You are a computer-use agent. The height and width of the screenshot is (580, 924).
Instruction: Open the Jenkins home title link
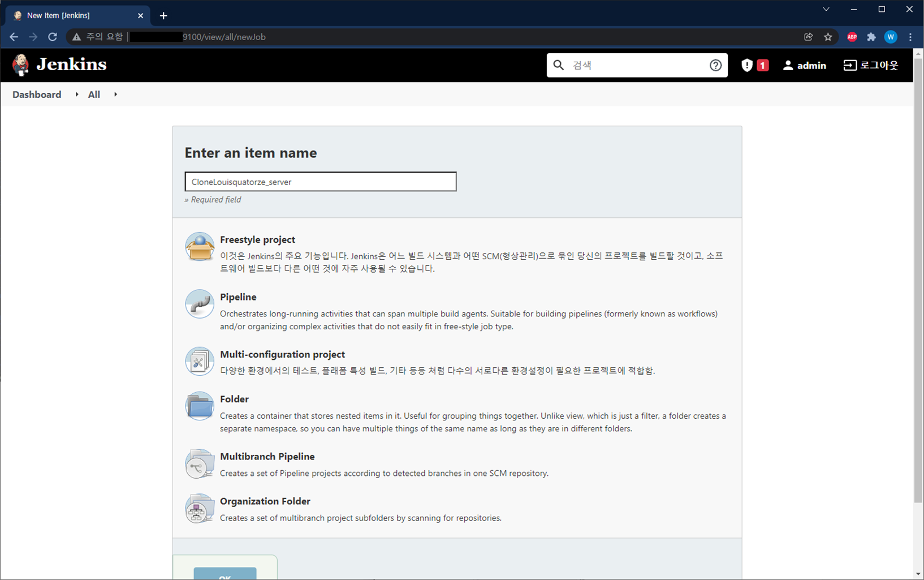(71, 65)
